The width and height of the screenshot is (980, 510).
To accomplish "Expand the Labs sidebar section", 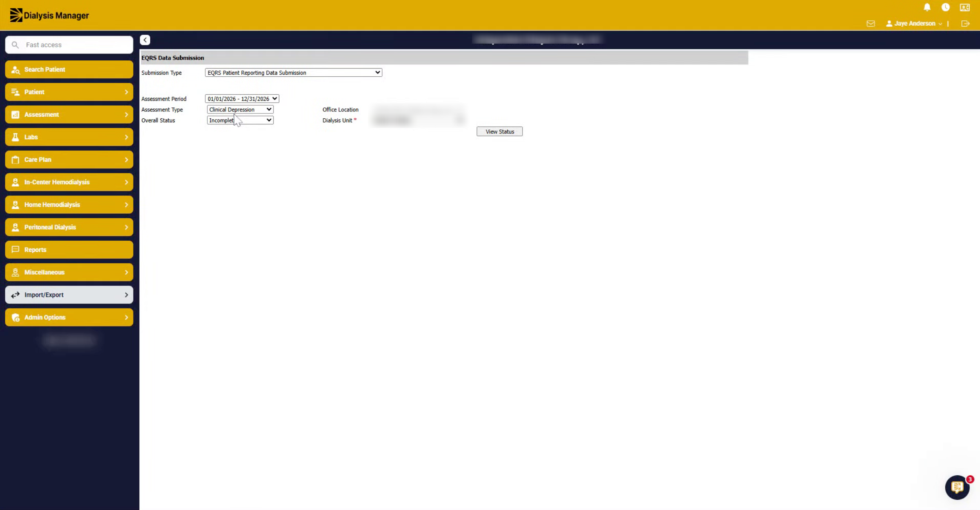I will (x=69, y=137).
